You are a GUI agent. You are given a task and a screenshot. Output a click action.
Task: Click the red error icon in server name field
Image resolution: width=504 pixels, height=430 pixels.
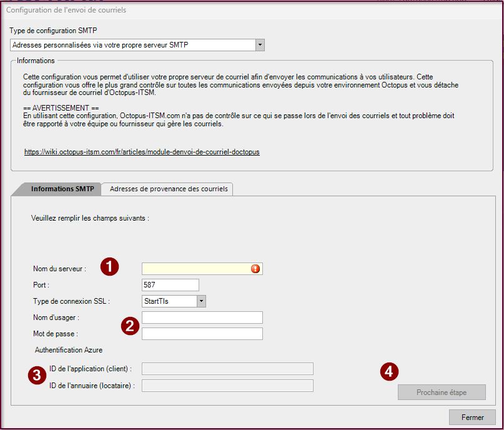tap(255, 269)
